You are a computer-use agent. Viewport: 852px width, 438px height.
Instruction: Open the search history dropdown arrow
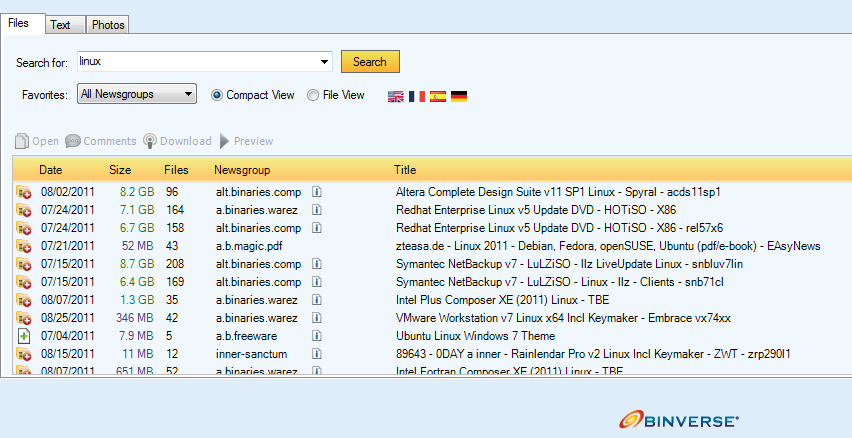[325, 61]
